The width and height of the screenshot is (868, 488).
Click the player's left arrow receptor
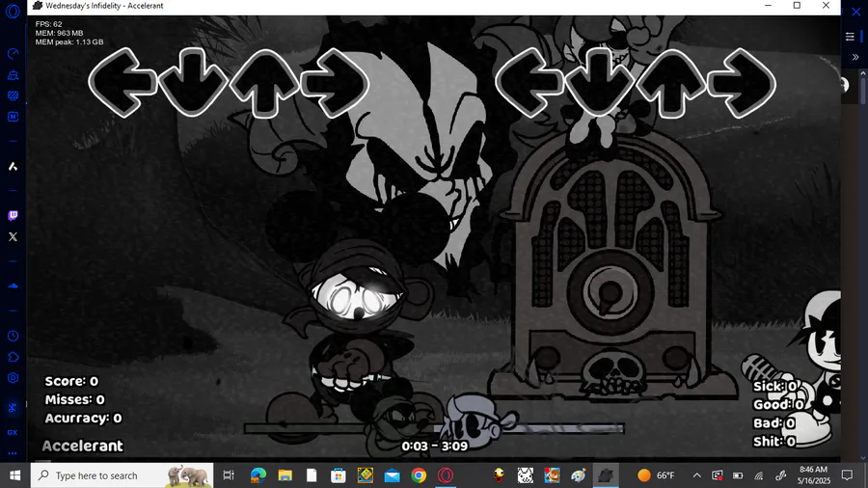[x=529, y=83]
